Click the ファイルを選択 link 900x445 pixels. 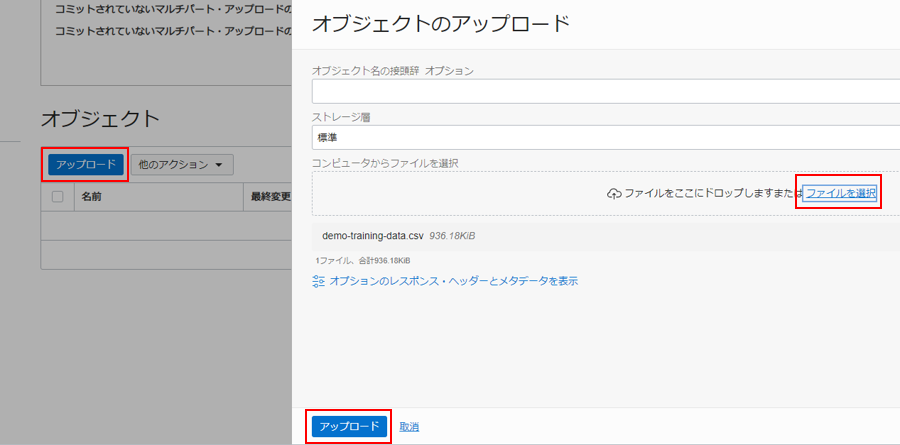pos(840,193)
